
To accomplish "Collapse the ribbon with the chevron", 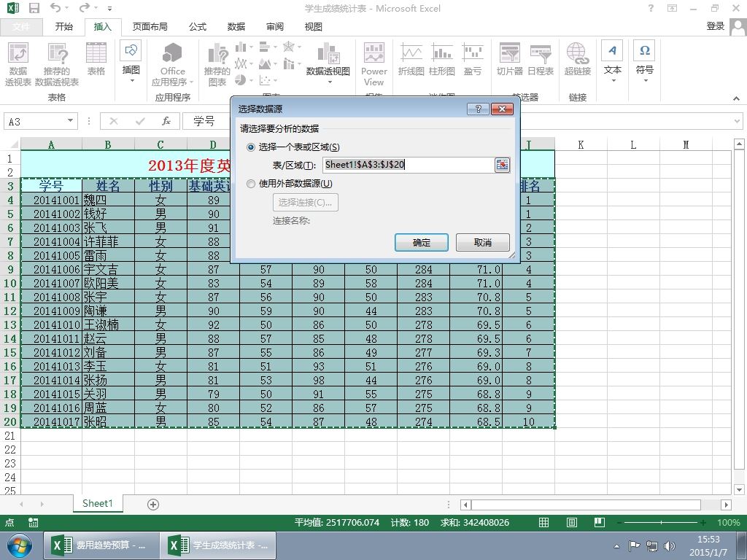I will (736, 98).
